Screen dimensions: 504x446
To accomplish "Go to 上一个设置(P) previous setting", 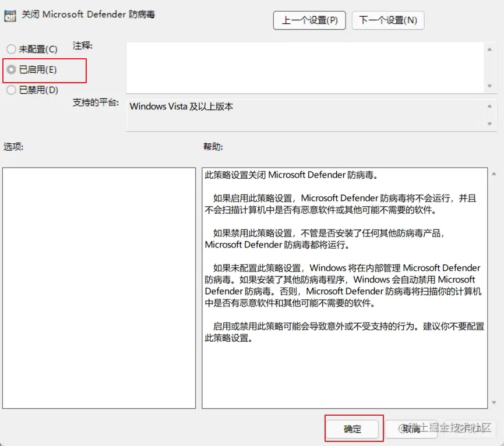I will 309,20.
